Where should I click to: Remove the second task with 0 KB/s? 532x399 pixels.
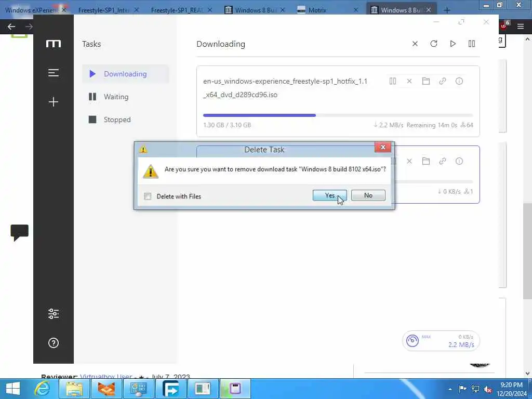click(x=409, y=161)
